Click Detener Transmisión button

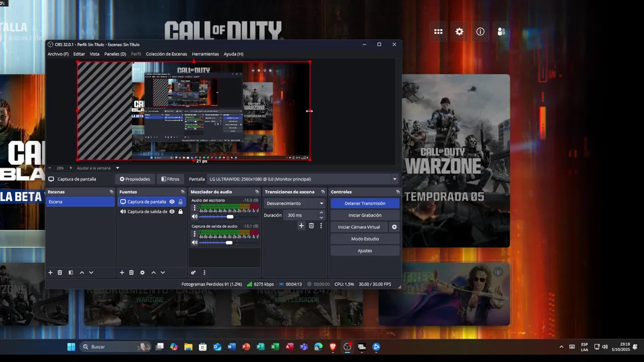[x=365, y=204]
